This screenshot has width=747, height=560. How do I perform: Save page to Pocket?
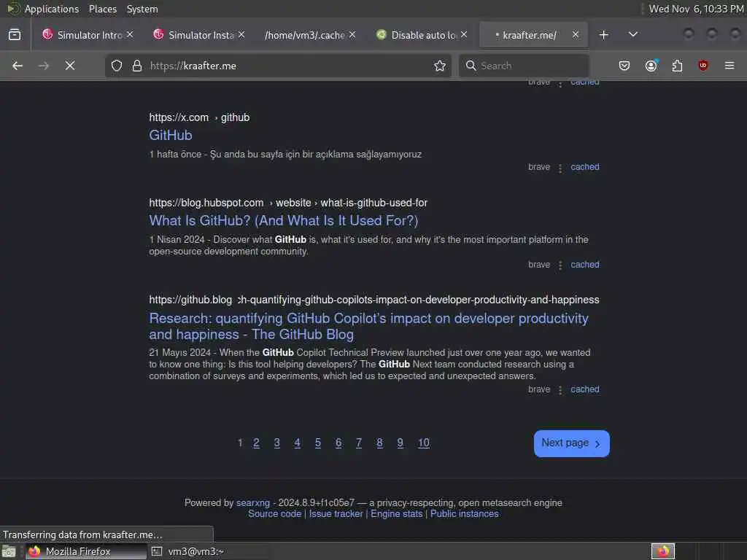click(x=624, y=66)
